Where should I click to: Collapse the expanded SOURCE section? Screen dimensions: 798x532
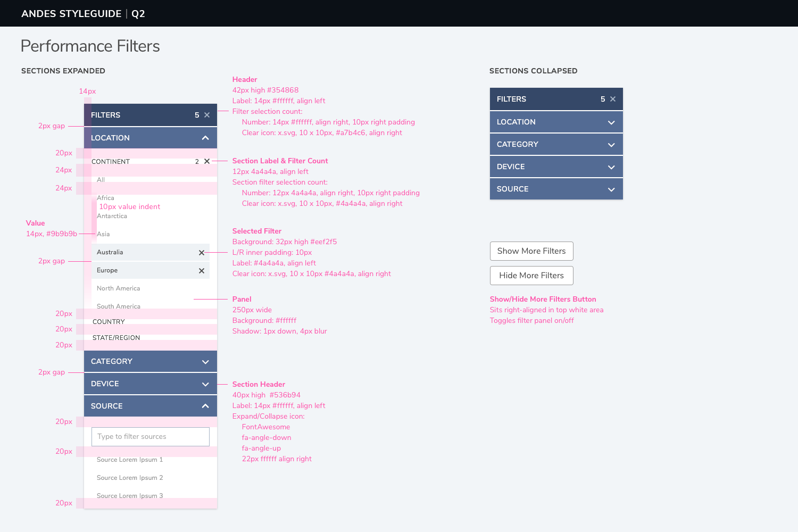click(205, 406)
